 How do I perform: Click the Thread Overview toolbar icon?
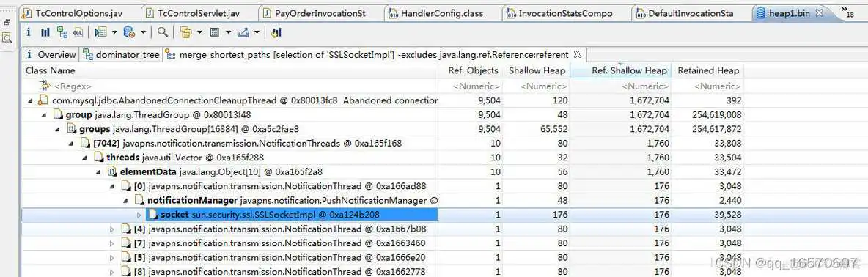[x=100, y=33]
